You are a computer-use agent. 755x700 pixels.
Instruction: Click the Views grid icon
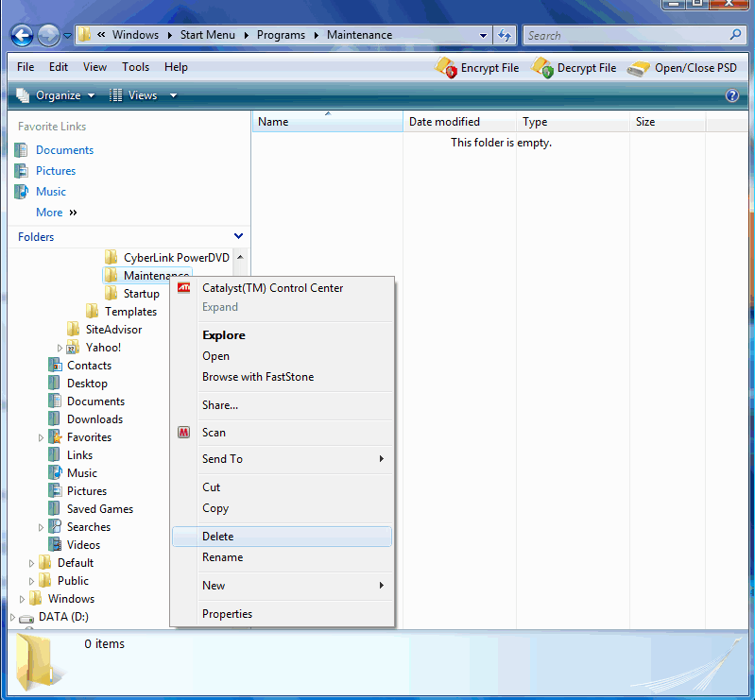click(x=115, y=95)
